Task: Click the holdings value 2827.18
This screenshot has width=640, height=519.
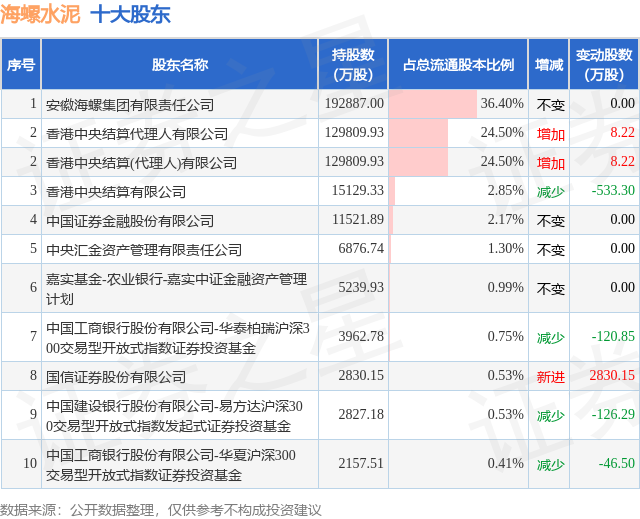Action: click(x=361, y=414)
